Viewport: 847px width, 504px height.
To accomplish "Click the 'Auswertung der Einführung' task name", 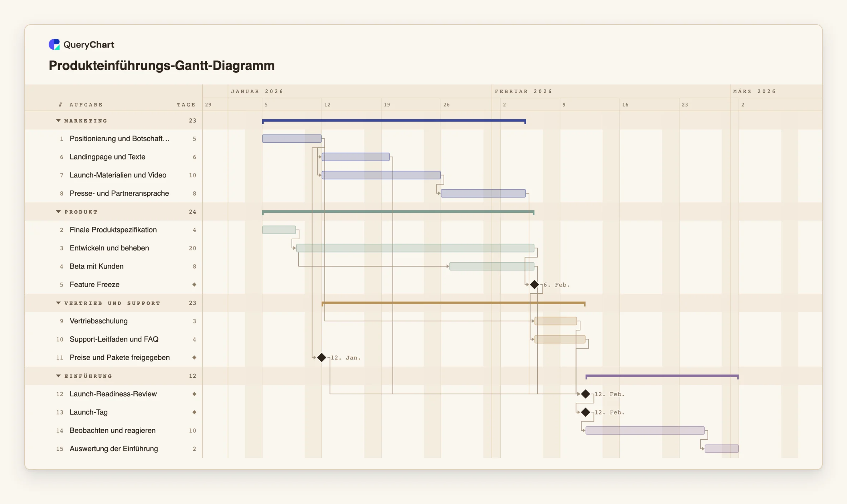I will click(x=114, y=449).
